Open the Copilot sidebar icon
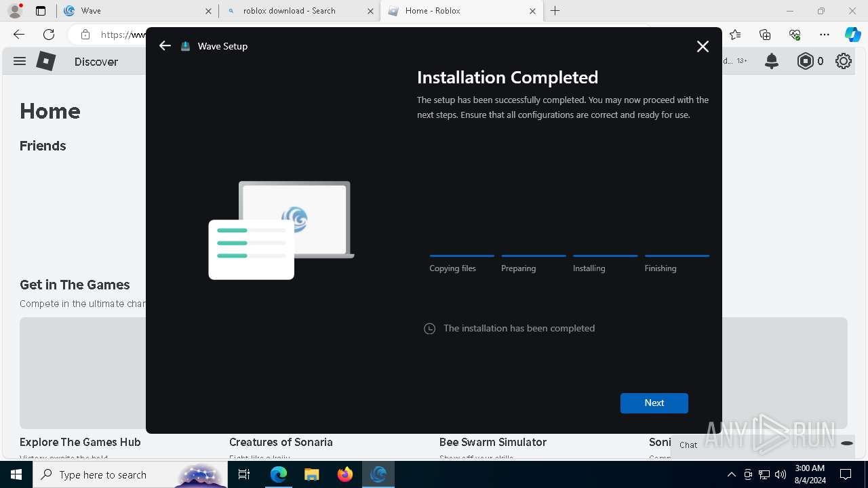The image size is (868, 488). (x=852, y=35)
